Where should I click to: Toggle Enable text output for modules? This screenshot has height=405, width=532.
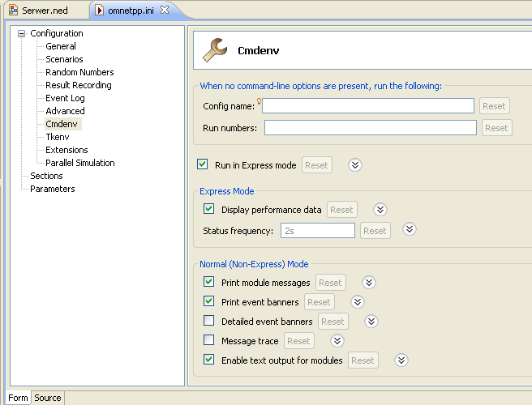[x=209, y=360]
